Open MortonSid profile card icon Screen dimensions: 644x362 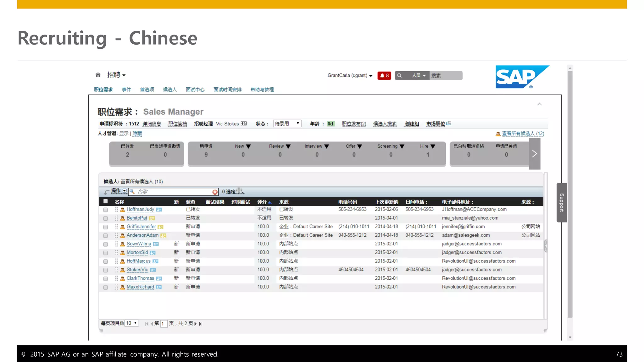(x=153, y=253)
